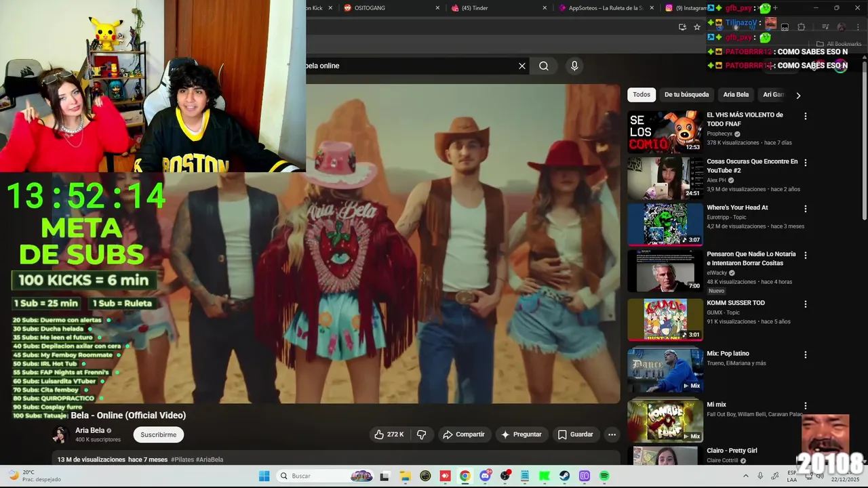Open options for Mix: Pop latino
The image size is (868, 488).
tap(806, 354)
